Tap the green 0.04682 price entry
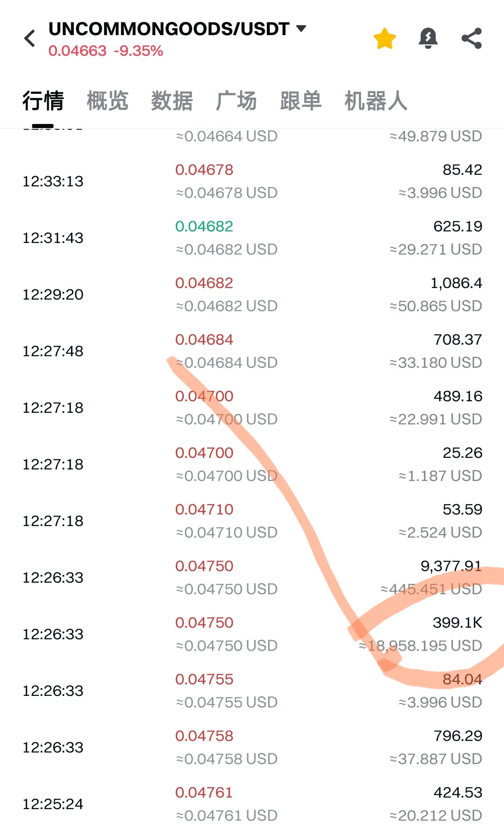This screenshot has height=824, width=504. (204, 226)
